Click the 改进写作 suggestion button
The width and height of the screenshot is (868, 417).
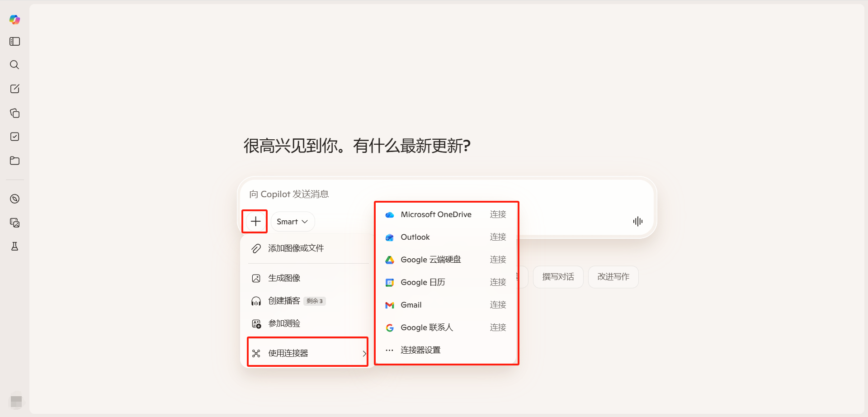613,277
